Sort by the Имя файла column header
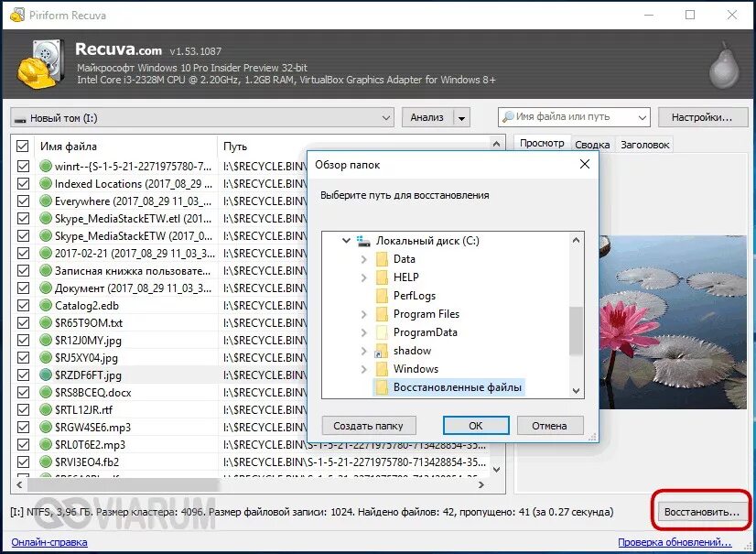756x554 pixels. (x=125, y=147)
